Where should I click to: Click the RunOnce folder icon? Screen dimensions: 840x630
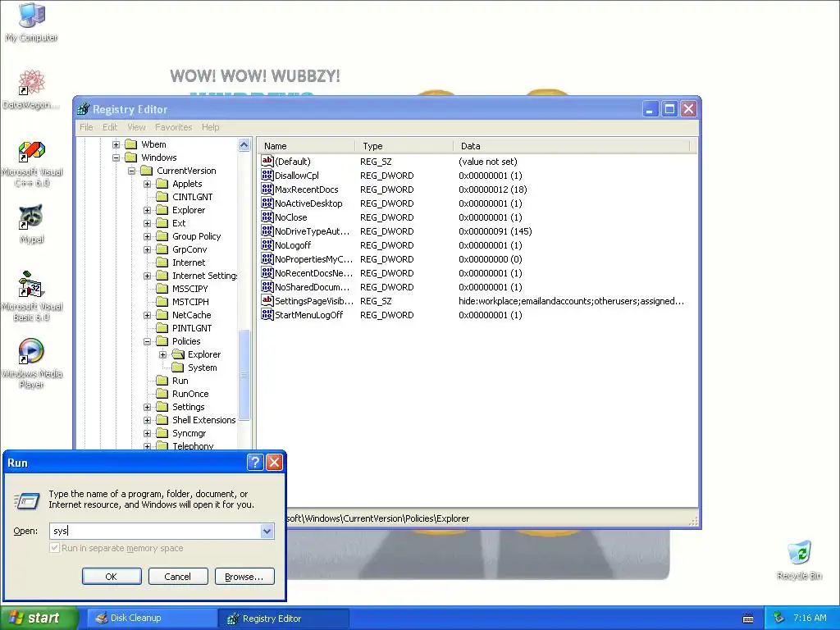pyautogui.click(x=162, y=394)
